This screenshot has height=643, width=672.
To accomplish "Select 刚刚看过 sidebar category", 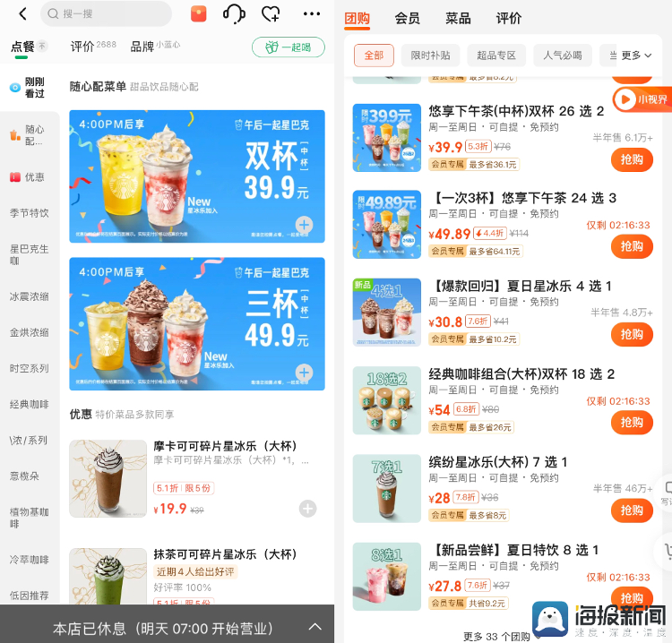I will coord(30,88).
